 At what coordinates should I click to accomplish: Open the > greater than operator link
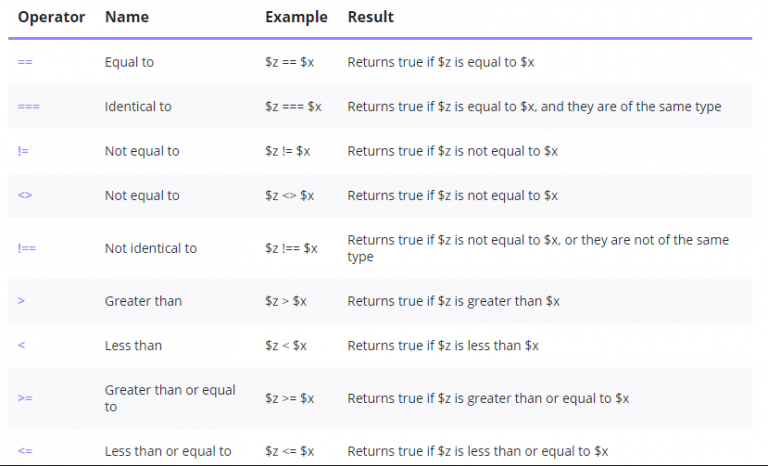click(x=21, y=301)
